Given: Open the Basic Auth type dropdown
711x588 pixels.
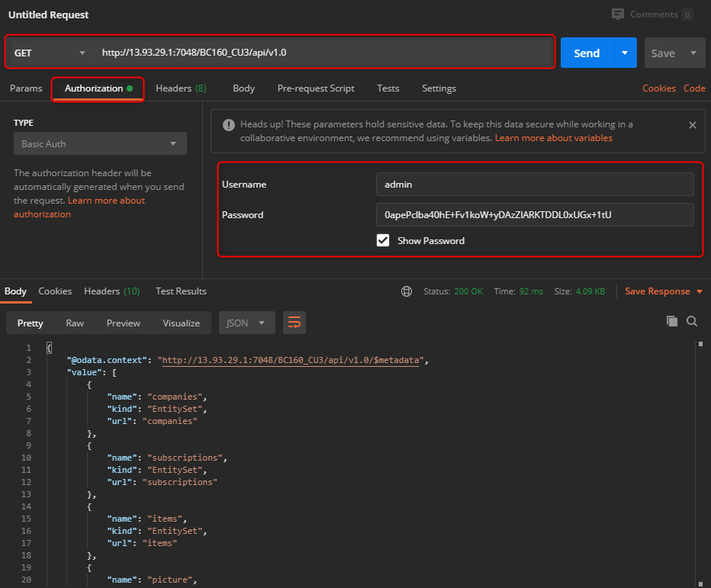Looking at the screenshot, I should click(99, 143).
